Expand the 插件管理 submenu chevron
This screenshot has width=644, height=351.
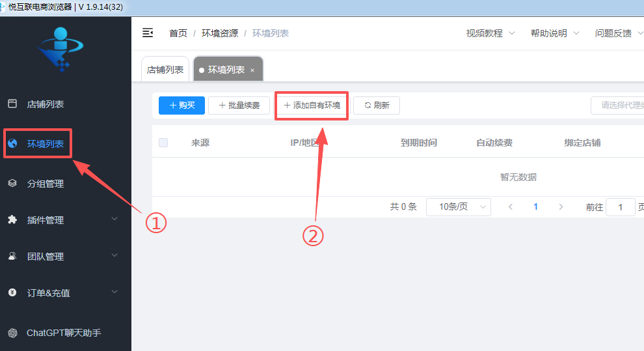click(x=114, y=219)
